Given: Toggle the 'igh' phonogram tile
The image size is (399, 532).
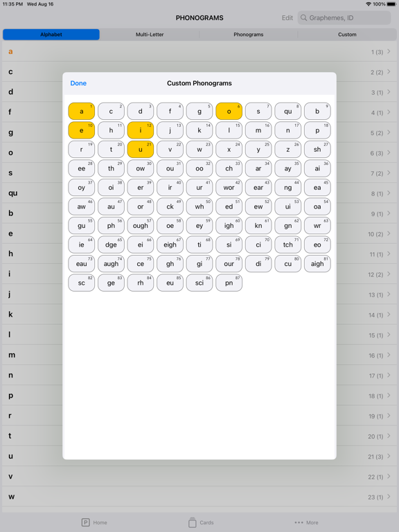Looking at the screenshot, I should point(229,226).
